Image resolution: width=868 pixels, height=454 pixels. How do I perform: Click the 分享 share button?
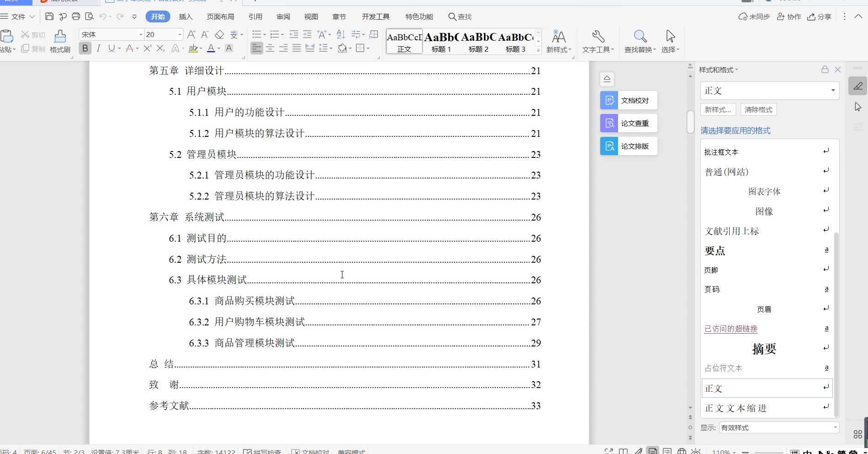[x=819, y=16]
